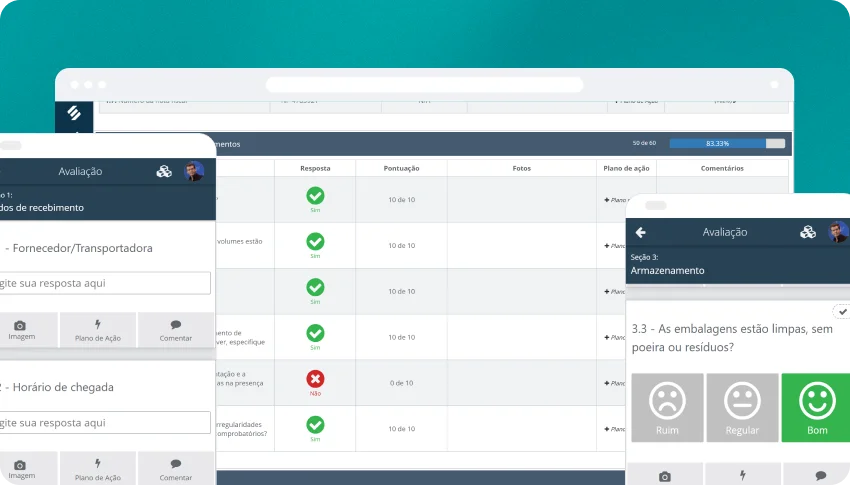This screenshot has height=485, width=850.
Task: Click the Resposta column header
Action: tap(315, 168)
